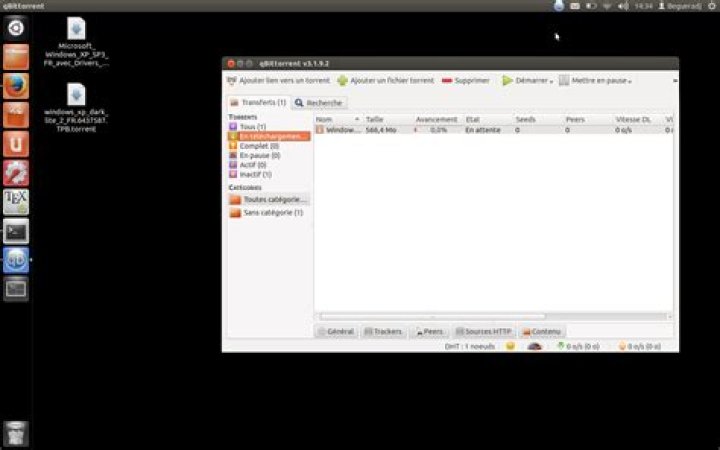This screenshot has width=720, height=450.
Task: Sort torrents by the Avancement column header
Action: [x=439, y=119]
